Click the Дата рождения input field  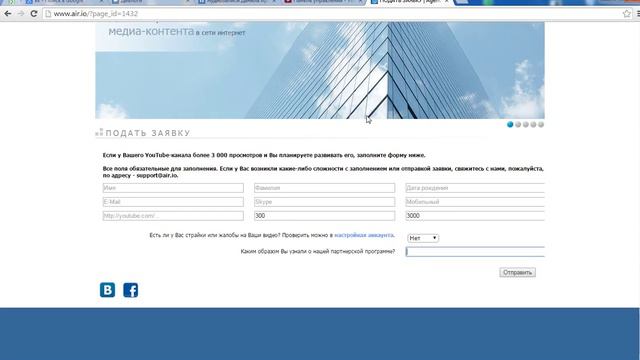[x=475, y=188]
